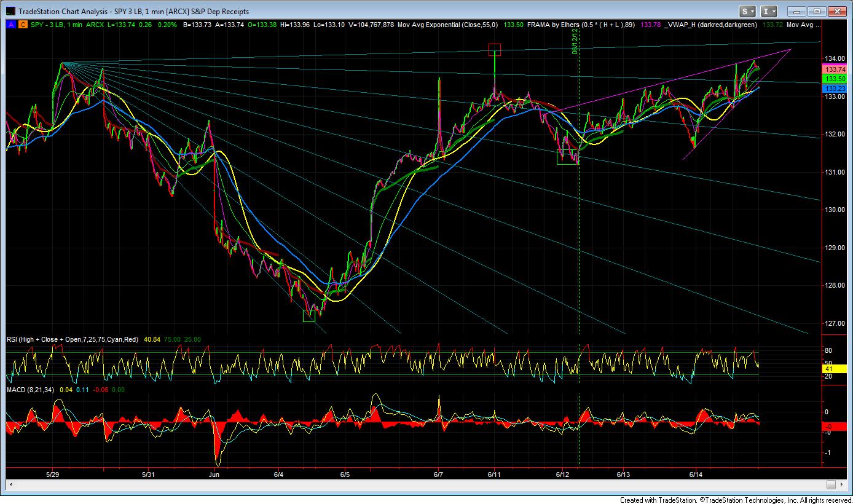Click the pink 133.74 marker on the price axis
This screenshot has width=853, height=504.
(x=835, y=70)
